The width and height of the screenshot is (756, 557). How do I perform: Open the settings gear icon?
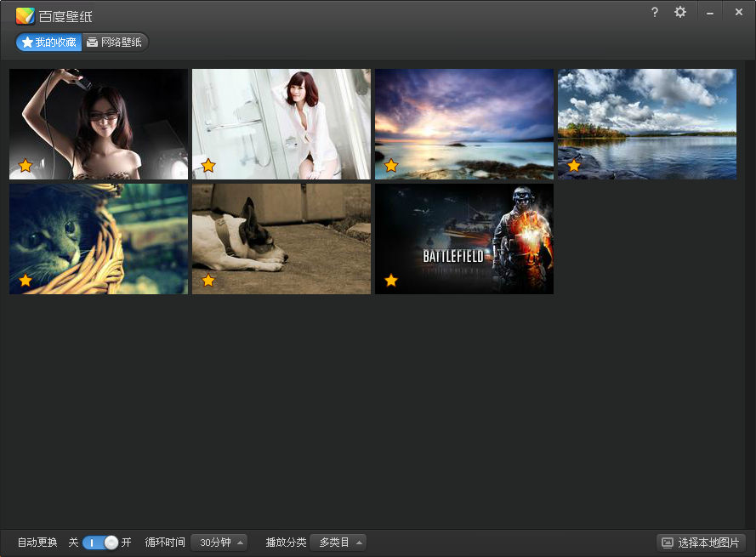pyautogui.click(x=679, y=12)
